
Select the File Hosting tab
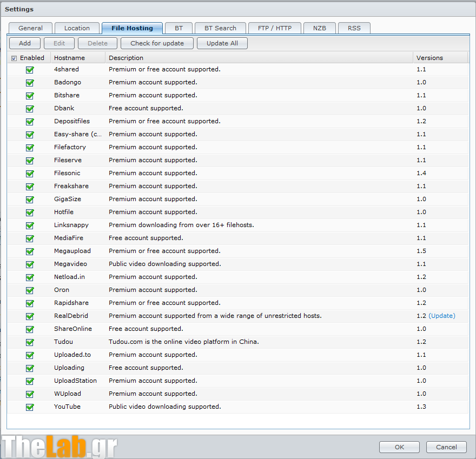point(132,28)
